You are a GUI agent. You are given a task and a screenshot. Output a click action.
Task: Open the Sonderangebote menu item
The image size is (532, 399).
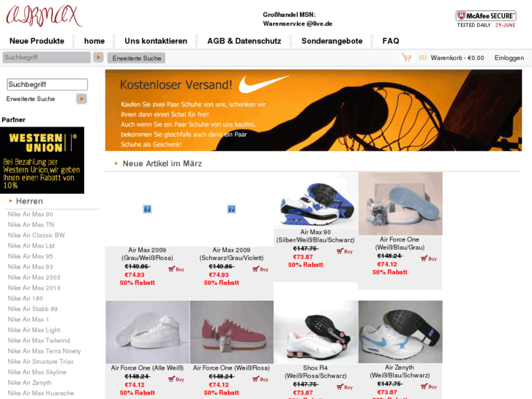[331, 41]
